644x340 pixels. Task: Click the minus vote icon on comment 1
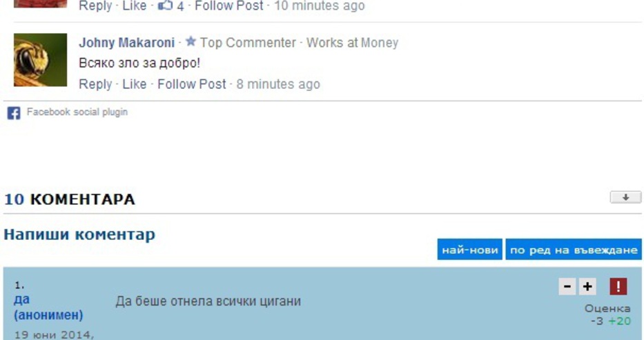(x=567, y=286)
